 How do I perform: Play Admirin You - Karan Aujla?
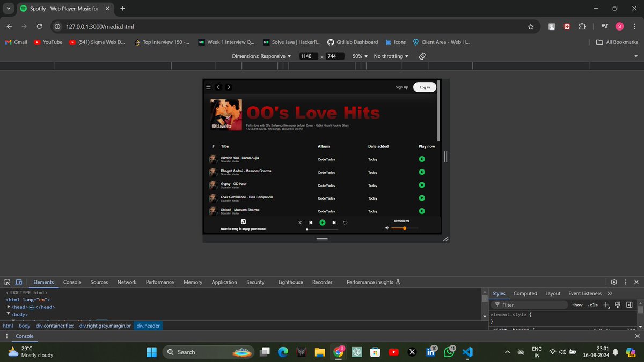click(x=422, y=159)
